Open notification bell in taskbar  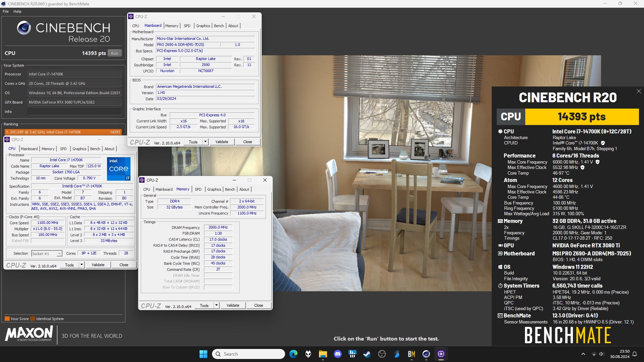tap(635, 354)
